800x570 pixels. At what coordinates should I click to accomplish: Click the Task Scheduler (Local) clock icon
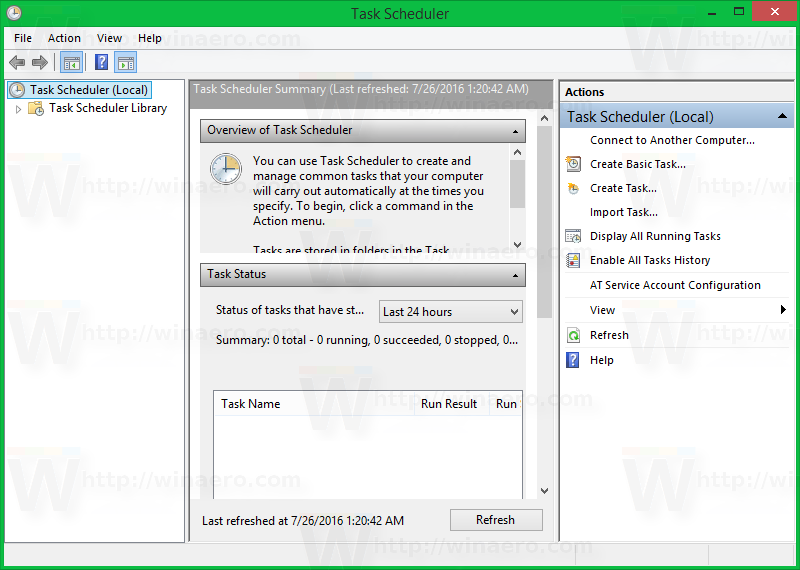[x=17, y=90]
